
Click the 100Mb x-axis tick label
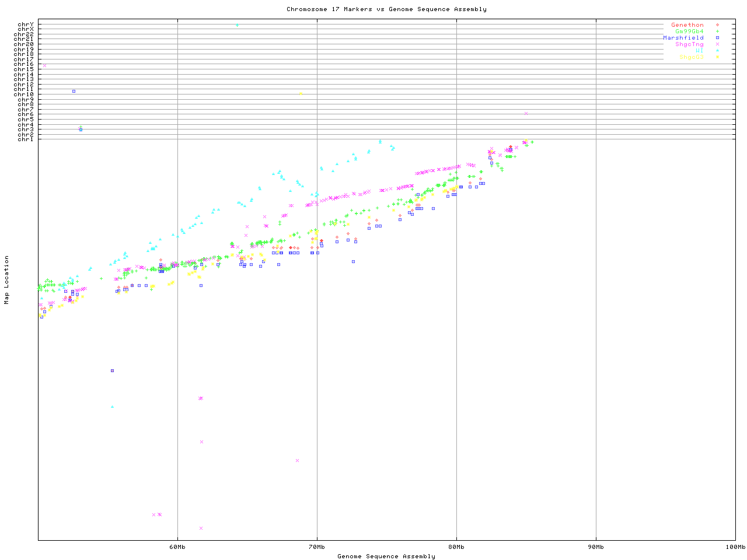point(735,547)
